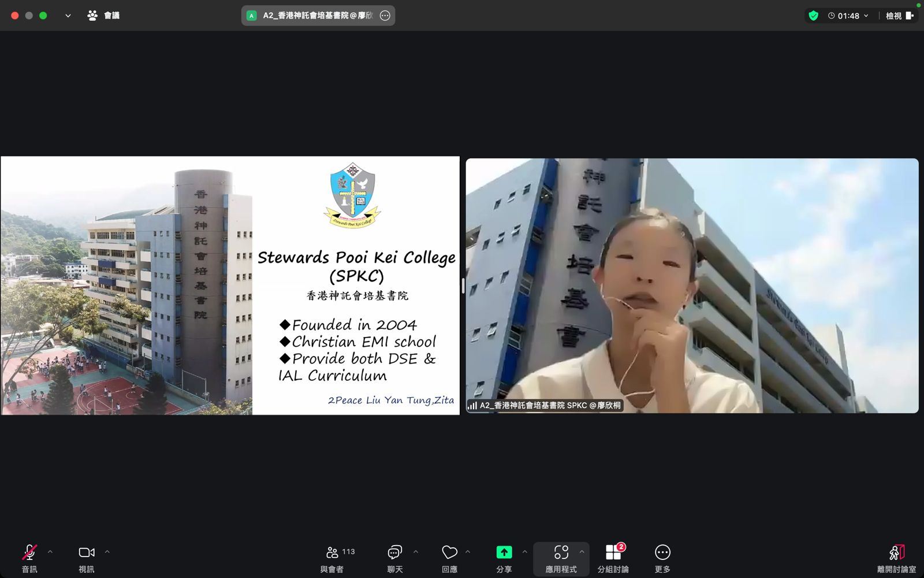This screenshot has height=578, width=924.
Task: Expand the chat options chevron
Action: click(x=416, y=552)
